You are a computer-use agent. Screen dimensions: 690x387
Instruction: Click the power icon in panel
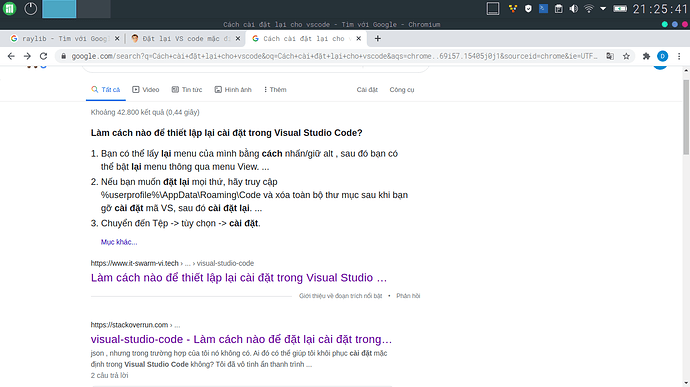30,9
